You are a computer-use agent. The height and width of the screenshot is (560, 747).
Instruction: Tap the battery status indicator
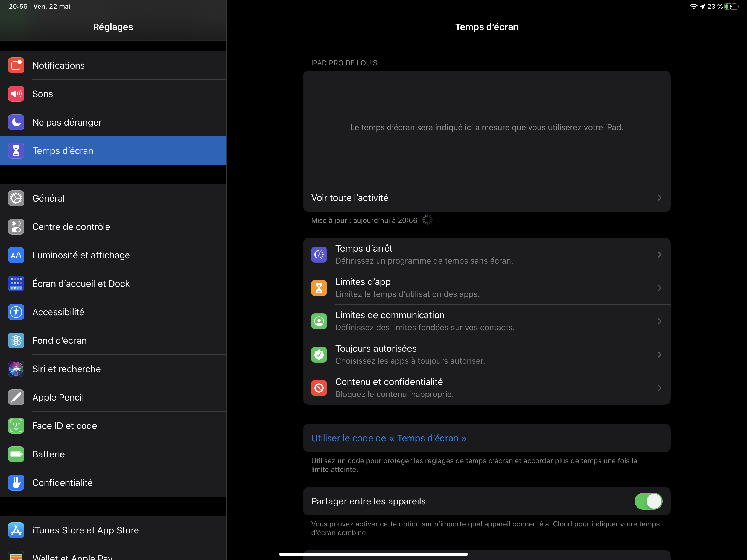click(731, 6)
